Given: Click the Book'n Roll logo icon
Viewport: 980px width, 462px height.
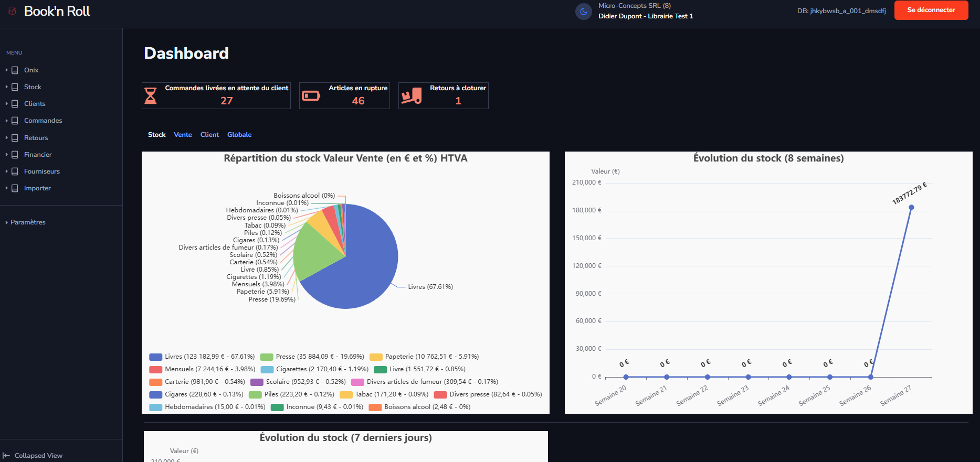Looking at the screenshot, I should (x=13, y=11).
